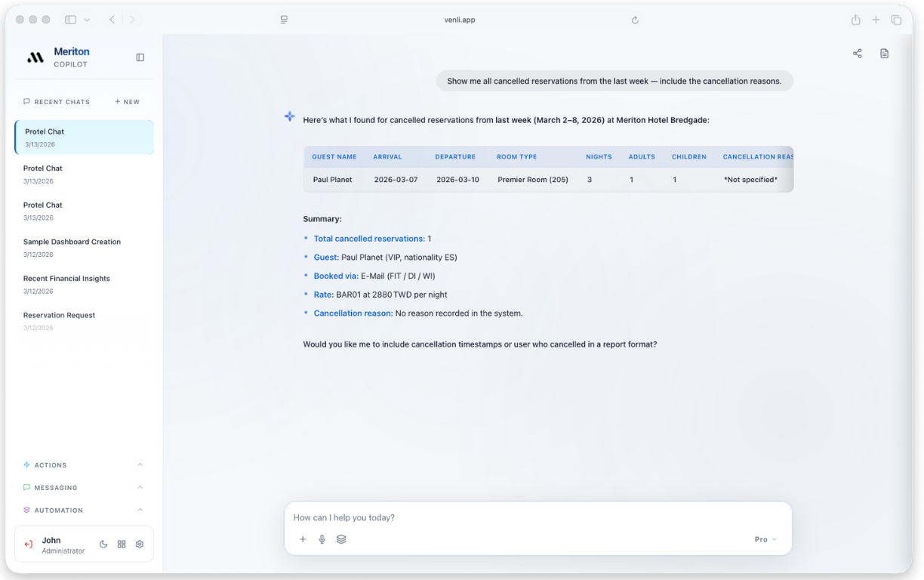
Task: Show browser tab overview icon
Action: point(896,20)
